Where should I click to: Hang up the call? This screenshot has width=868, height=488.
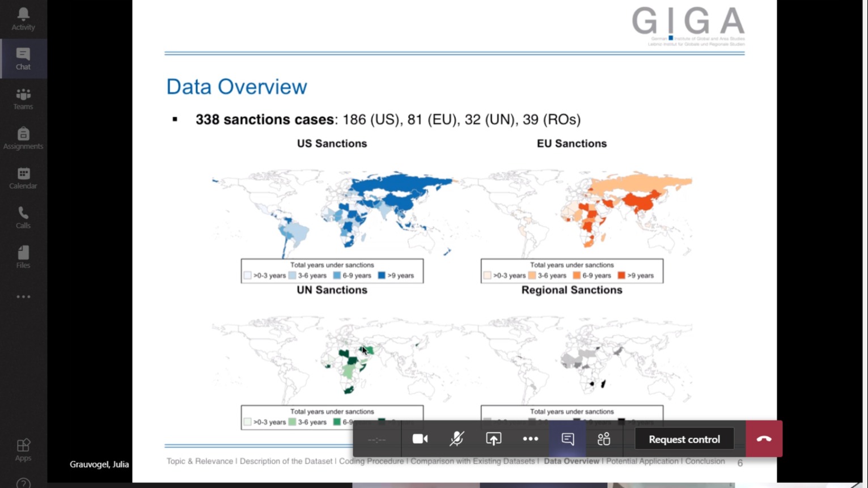click(x=764, y=439)
